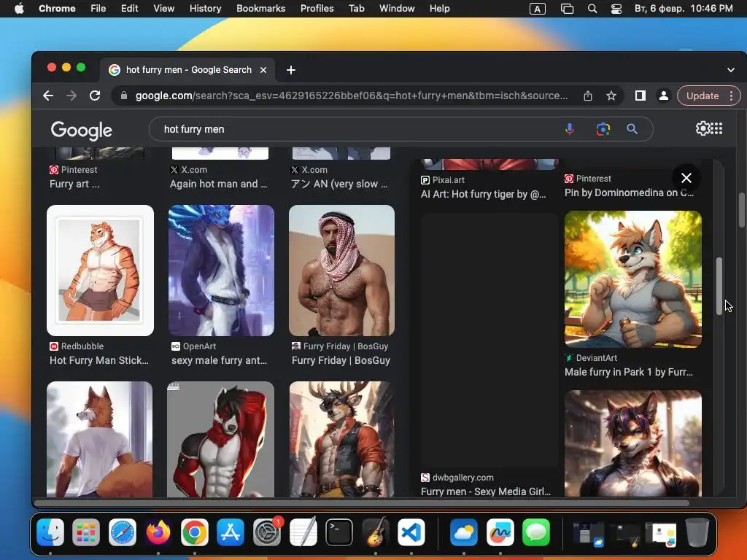
Task: Click the keyboard input source icon
Action: coord(538,9)
